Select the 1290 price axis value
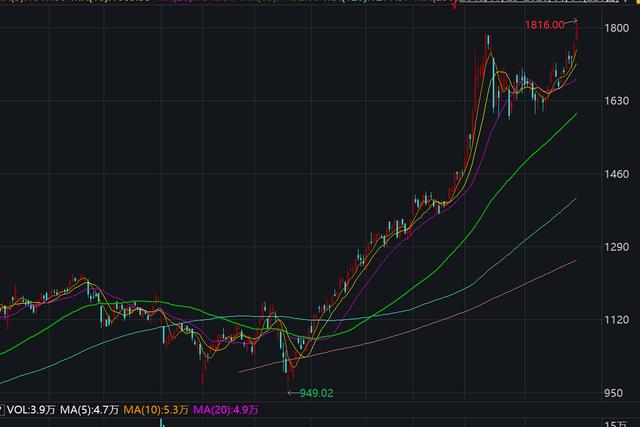This screenshot has width=640, height=427. (x=616, y=247)
